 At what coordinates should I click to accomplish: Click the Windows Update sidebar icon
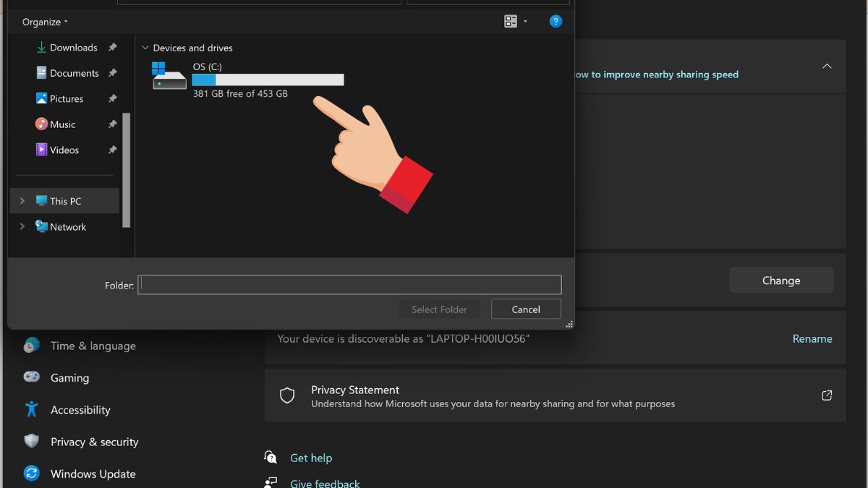click(31, 474)
